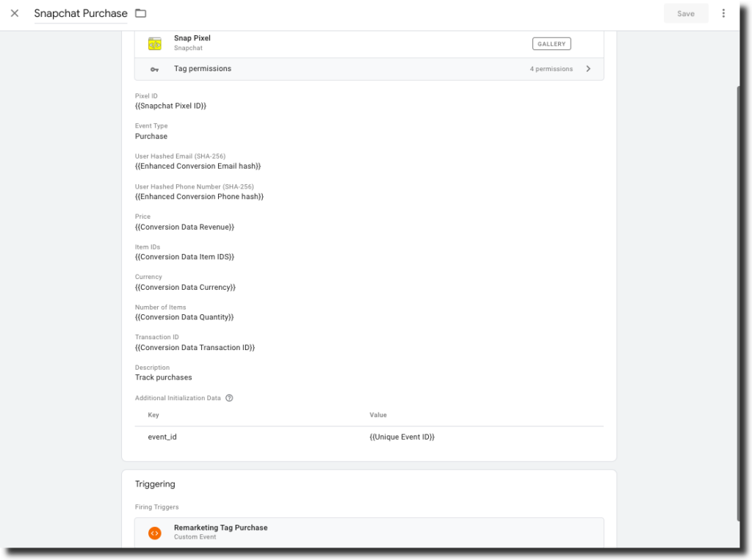The height and width of the screenshot is (560, 752).
Task: Click the help icon near Additional Initialization Data
Action: 229,398
